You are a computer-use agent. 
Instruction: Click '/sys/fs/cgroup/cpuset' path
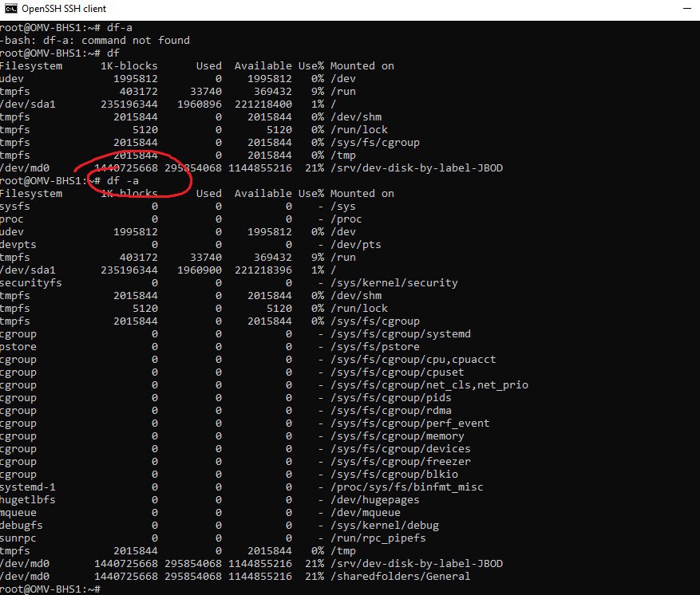pos(397,372)
